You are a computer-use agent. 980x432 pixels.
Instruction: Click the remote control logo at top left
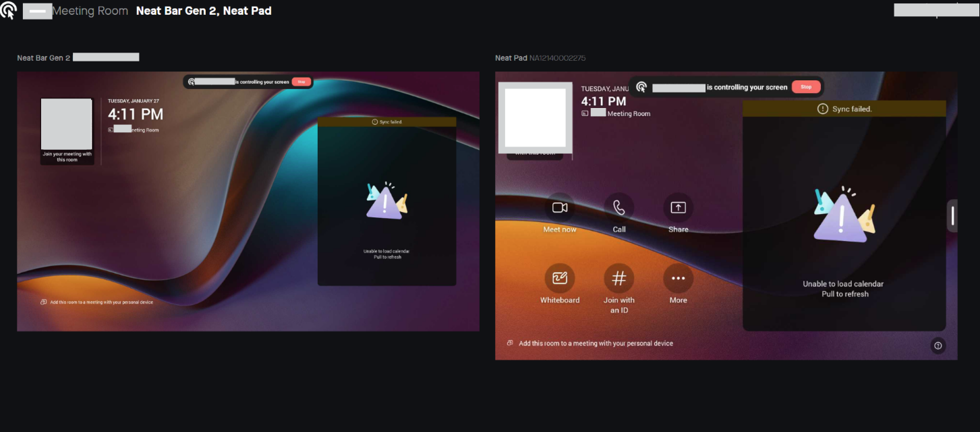pyautogui.click(x=8, y=11)
